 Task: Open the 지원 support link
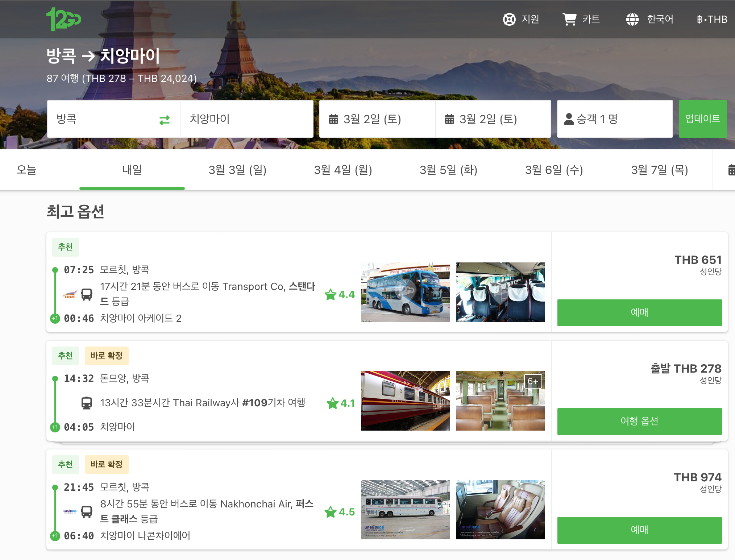pyautogui.click(x=521, y=19)
